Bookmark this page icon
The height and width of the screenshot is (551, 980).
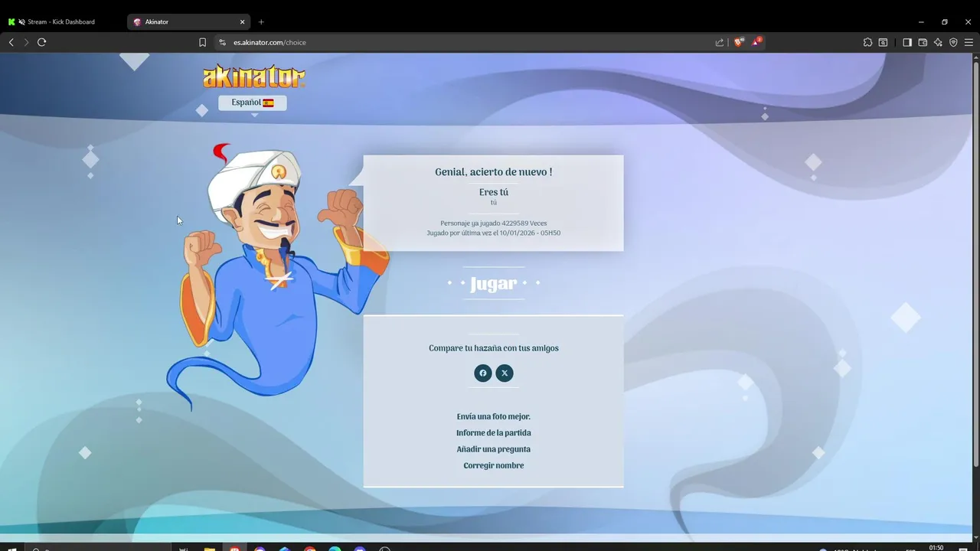(x=202, y=42)
